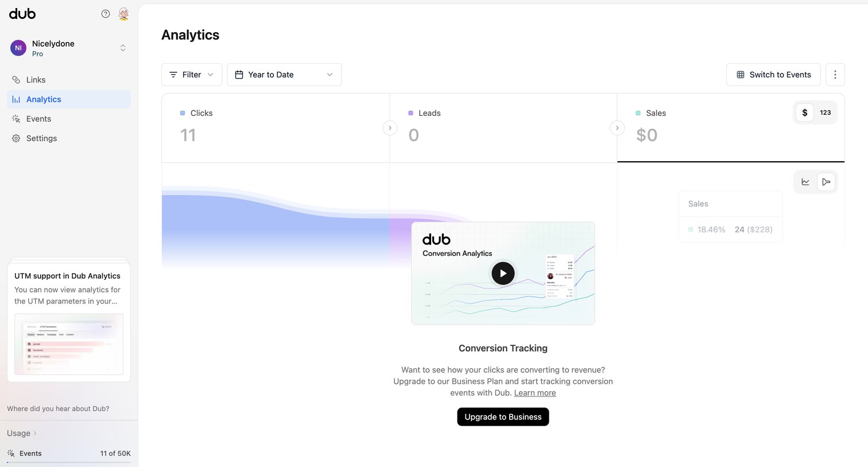
Task: Select the Clicks metric tab
Action: pyautogui.click(x=276, y=128)
